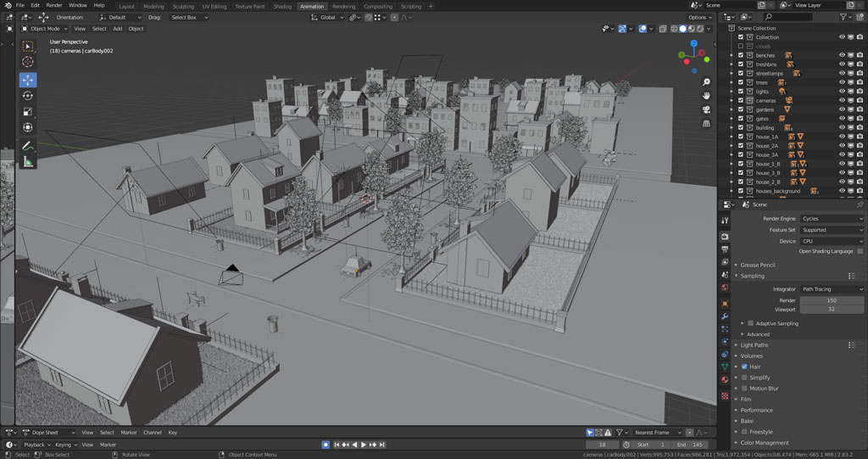Screen dimensions: 868x459
Task: Uncheck the streetlamps collection checkbox
Action: pos(741,73)
